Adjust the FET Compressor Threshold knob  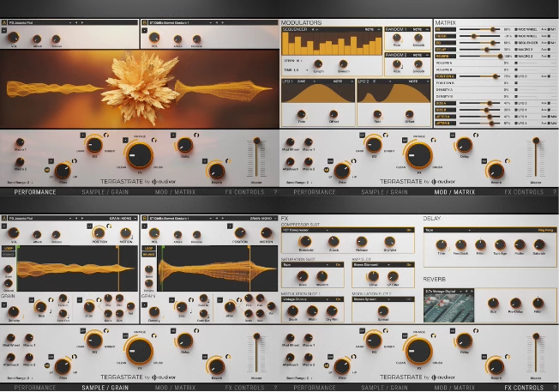305,242
